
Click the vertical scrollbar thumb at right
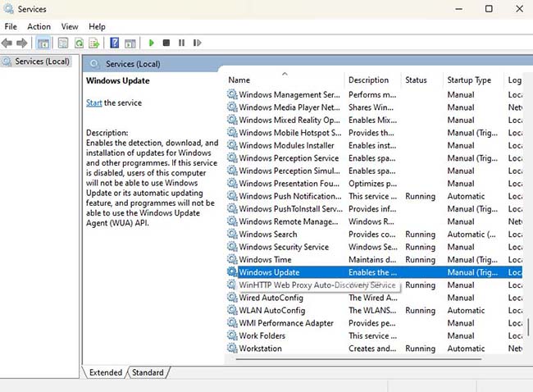[528, 326]
